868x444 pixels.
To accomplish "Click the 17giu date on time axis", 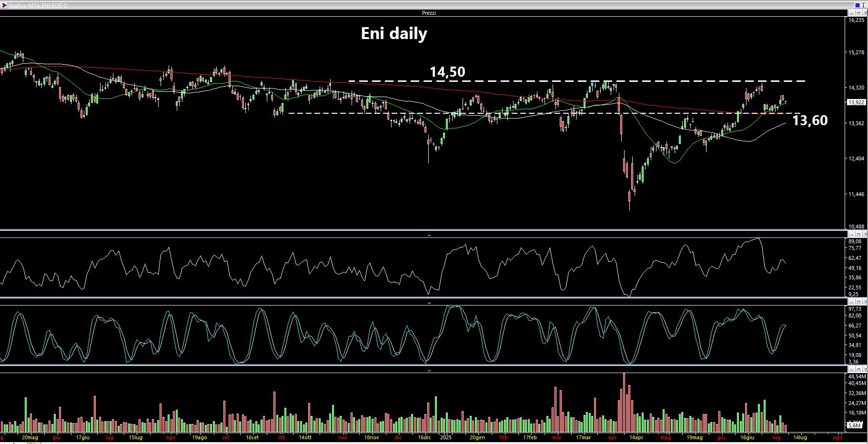I will [83, 437].
